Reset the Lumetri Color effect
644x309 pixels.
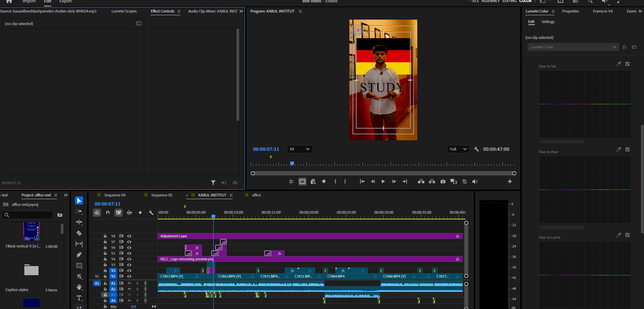[x=634, y=47]
